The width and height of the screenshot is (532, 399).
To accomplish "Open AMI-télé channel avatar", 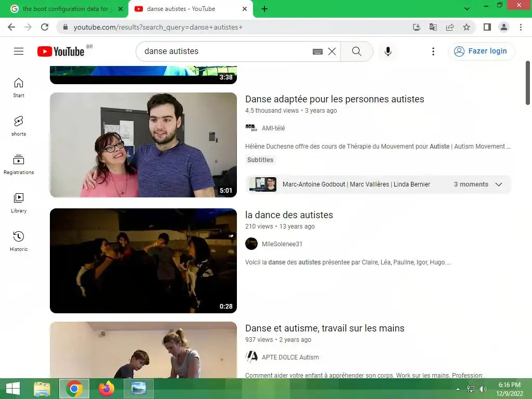I will point(251,128).
